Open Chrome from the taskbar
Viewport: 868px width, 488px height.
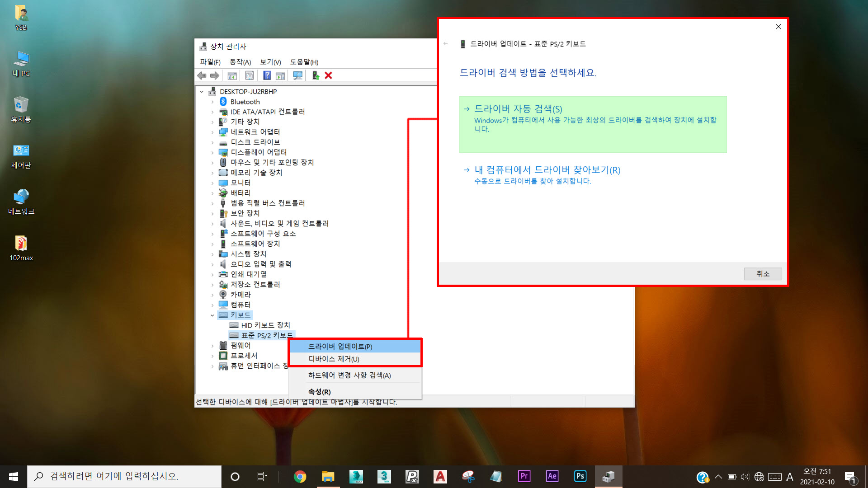tap(300, 476)
